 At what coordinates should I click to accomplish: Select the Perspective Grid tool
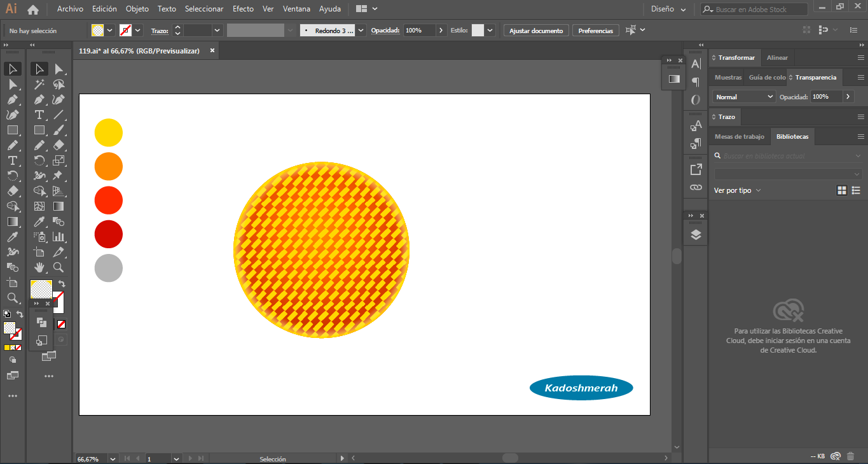pyautogui.click(x=59, y=191)
